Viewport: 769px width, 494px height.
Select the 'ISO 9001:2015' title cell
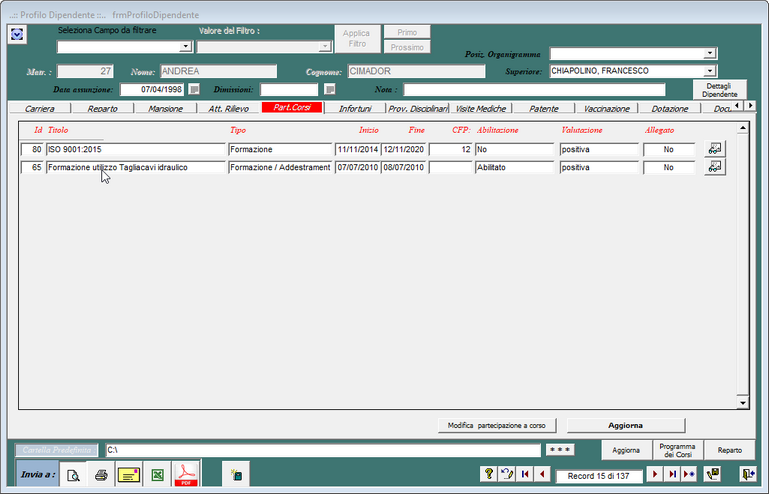coord(135,149)
